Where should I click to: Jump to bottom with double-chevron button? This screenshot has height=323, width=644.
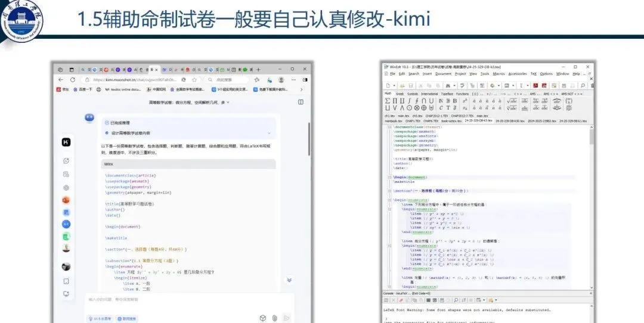[289, 280]
